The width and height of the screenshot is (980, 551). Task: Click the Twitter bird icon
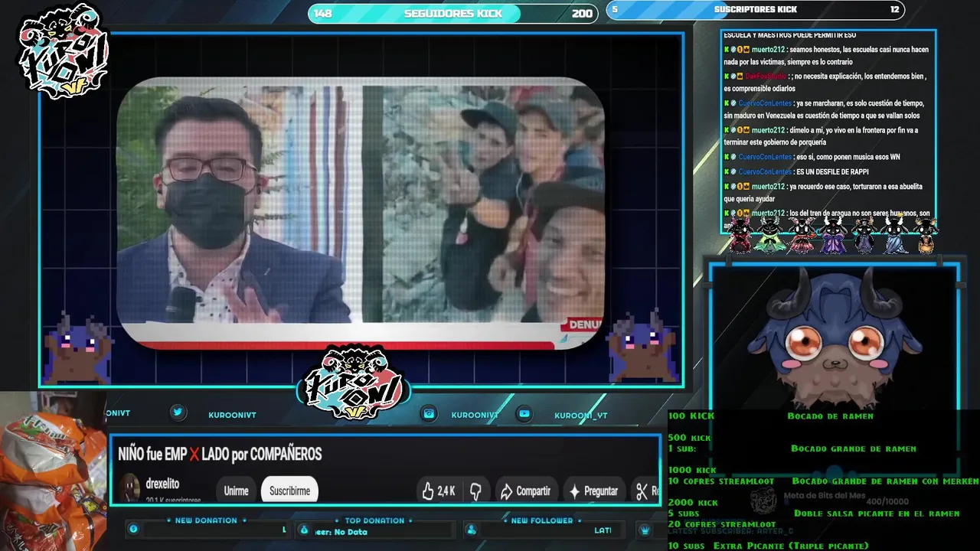(178, 412)
